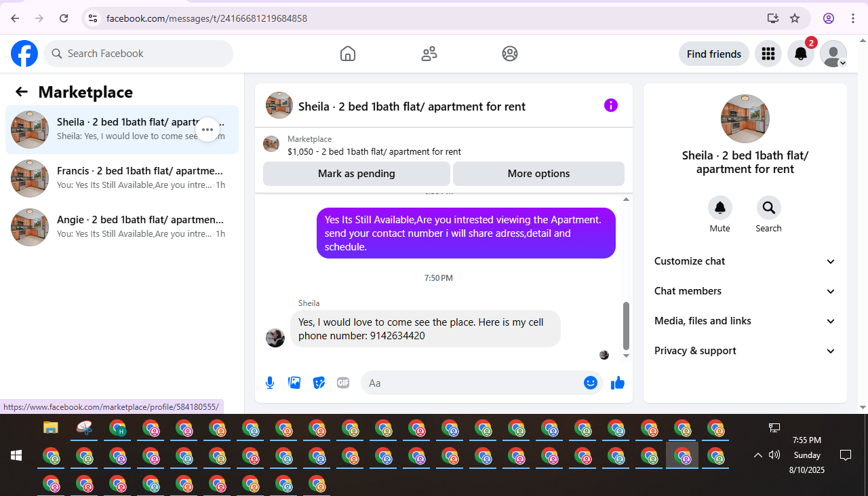The image size is (868, 496).
Task: Open the account profile avatar menu
Action: pyautogui.click(x=833, y=54)
